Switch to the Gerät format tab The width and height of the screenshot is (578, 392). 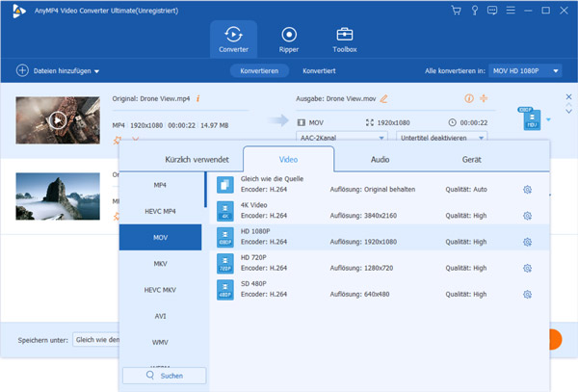[471, 160]
